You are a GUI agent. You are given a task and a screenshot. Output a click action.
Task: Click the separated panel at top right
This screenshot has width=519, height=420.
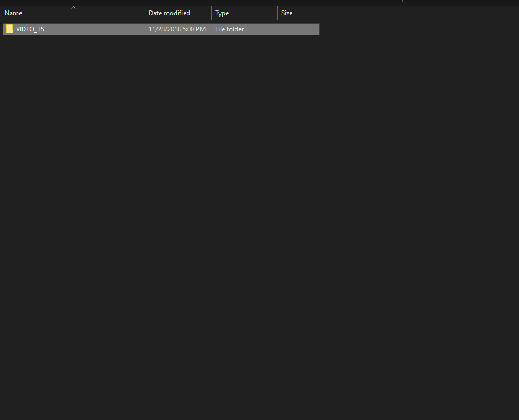tap(463, 2)
